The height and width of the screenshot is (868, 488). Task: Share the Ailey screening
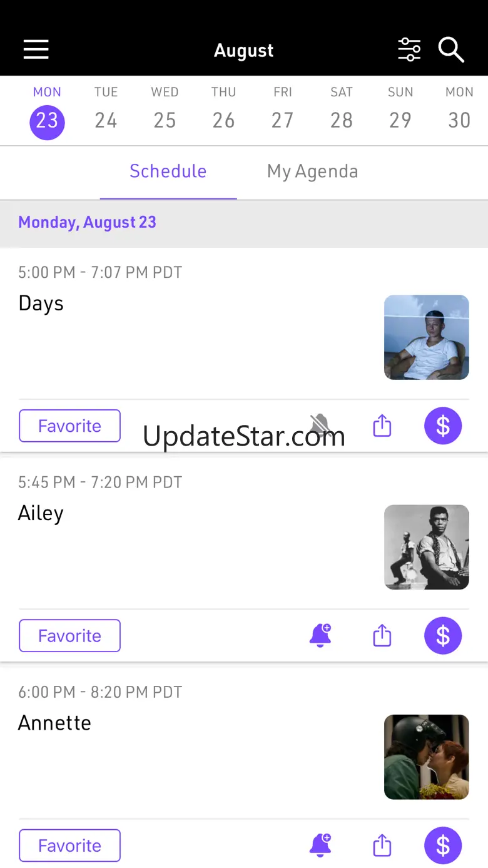(382, 636)
